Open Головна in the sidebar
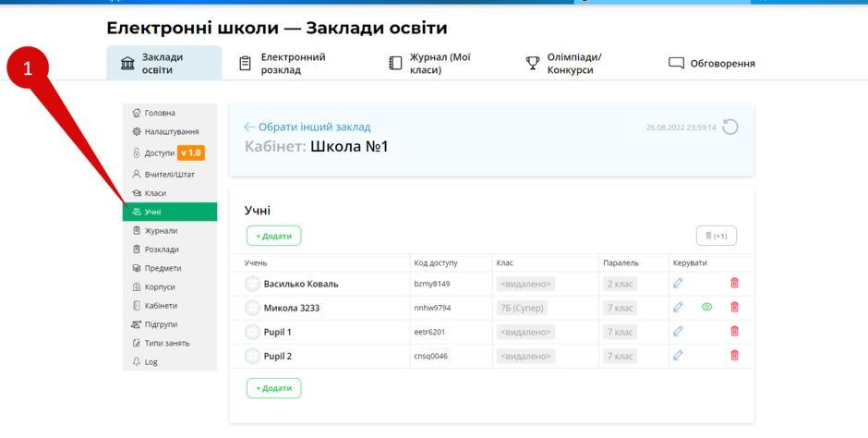This screenshot has width=868, height=438. tap(169, 113)
